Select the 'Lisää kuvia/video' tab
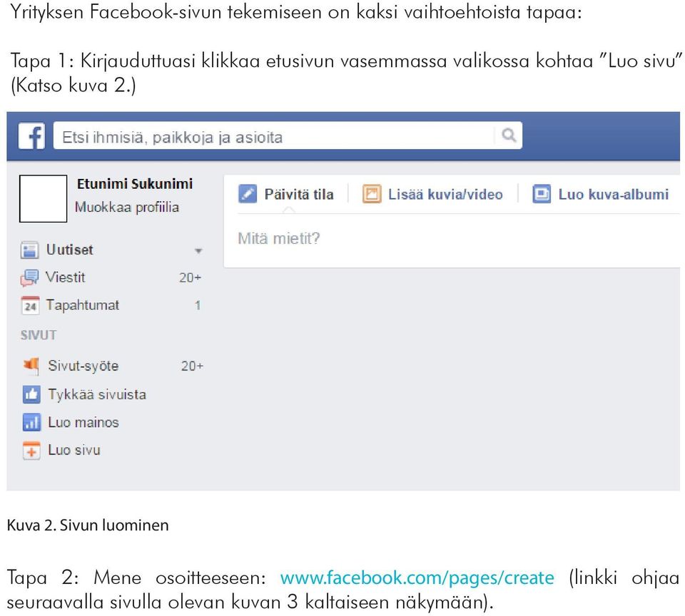Viewport: 685px width, 616px height. point(445,194)
